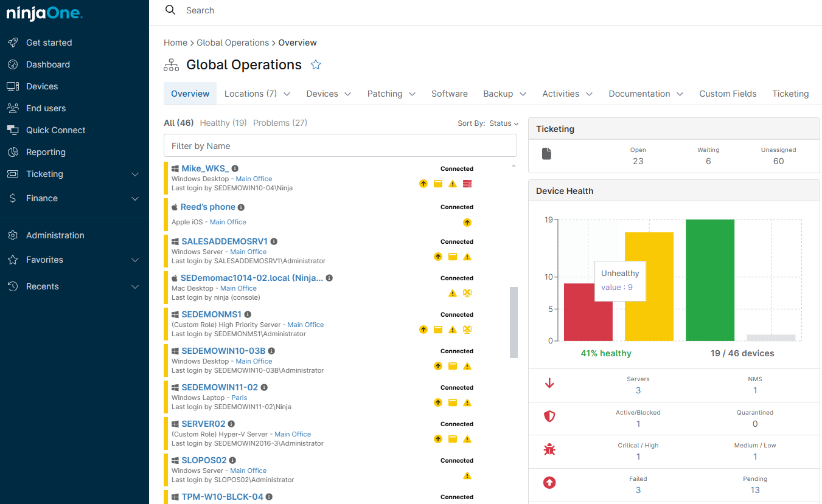The height and width of the screenshot is (504, 822).
Task: Open the Ticketing tab in the top bar
Action: (790, 94)
